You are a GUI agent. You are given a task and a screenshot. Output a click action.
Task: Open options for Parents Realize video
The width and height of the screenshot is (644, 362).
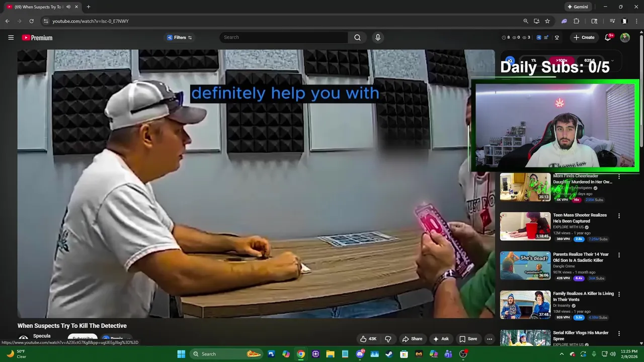point(619,255)
